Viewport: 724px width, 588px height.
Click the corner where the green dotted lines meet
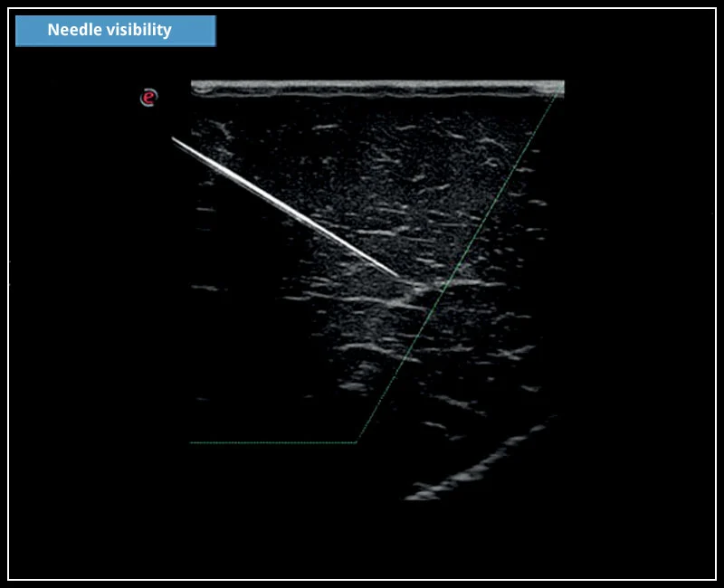point(357,443)
